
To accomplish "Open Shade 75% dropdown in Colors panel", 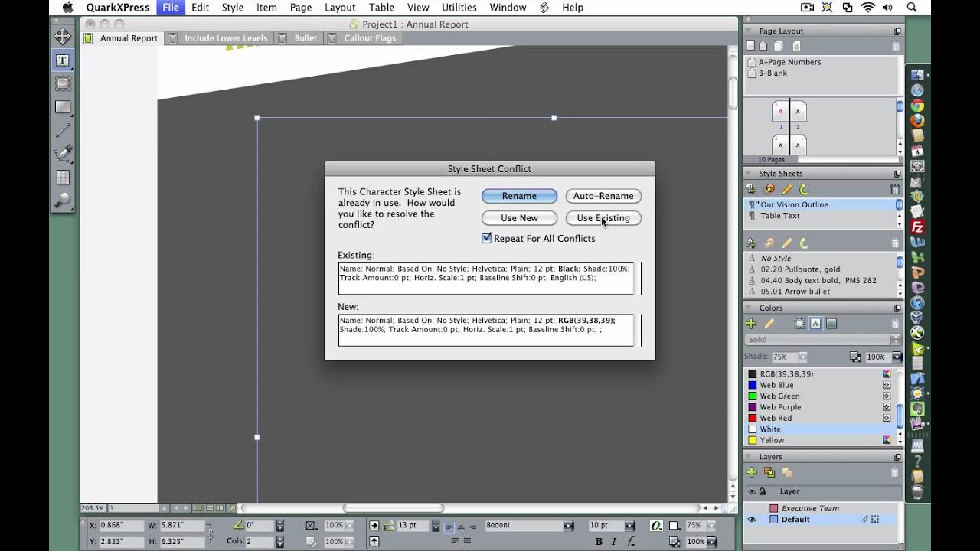I will click(802, 357).
